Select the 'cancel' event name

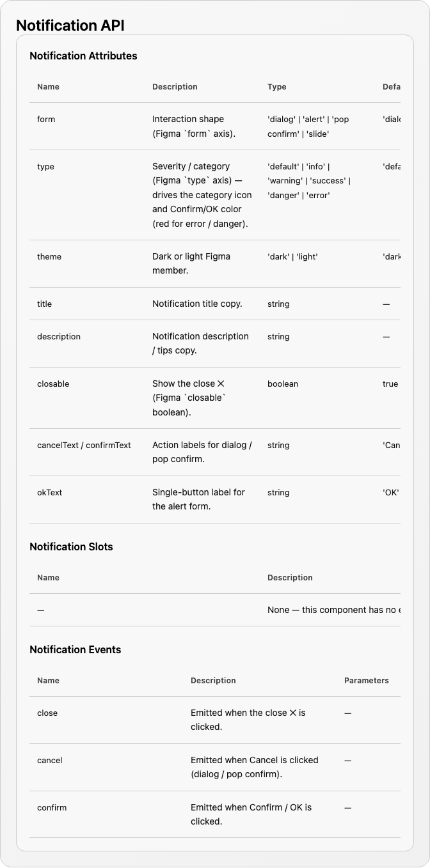click(50, 760)
